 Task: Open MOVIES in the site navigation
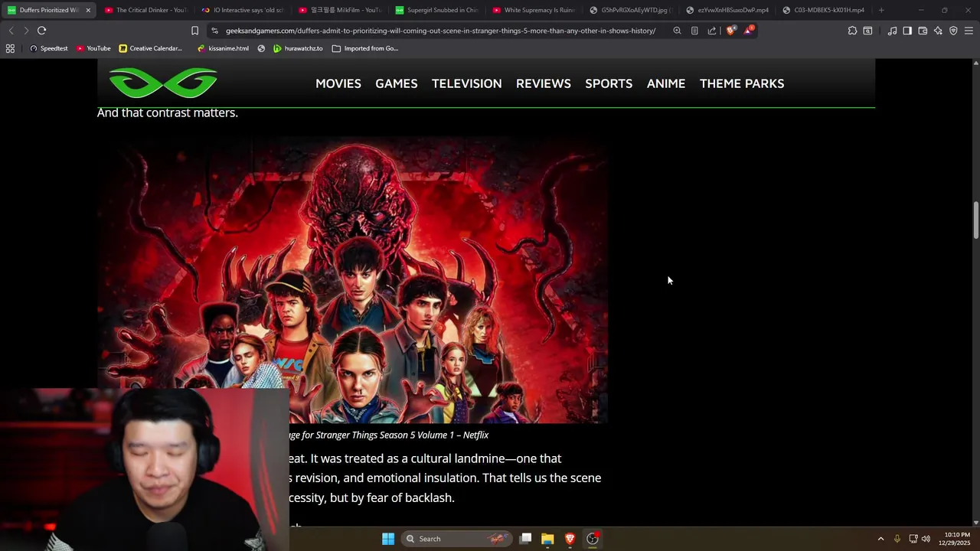[338, 83]
